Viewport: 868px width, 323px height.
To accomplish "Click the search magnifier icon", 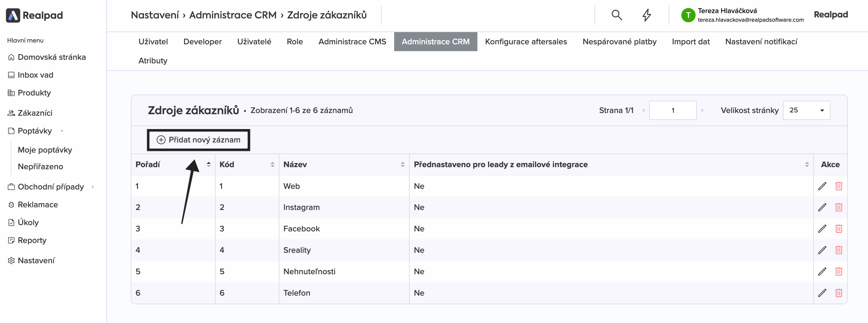I will click(x=616, y=15).
